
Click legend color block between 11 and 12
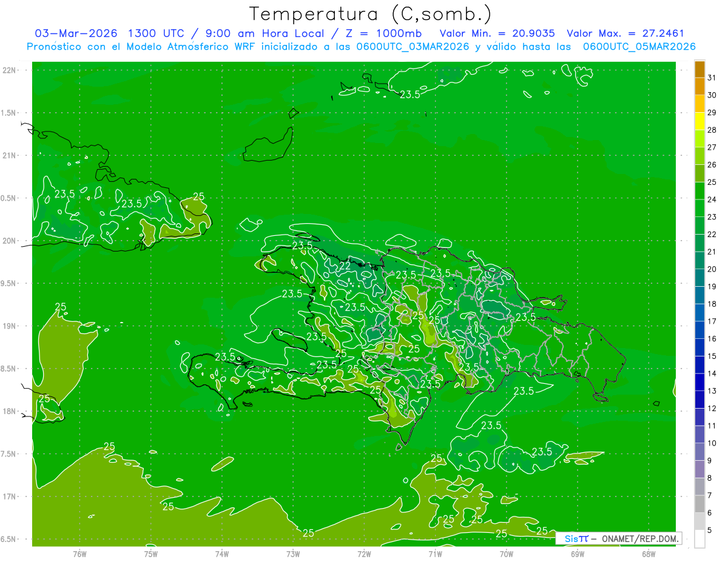pyautogui.click(x=699, y=417)
